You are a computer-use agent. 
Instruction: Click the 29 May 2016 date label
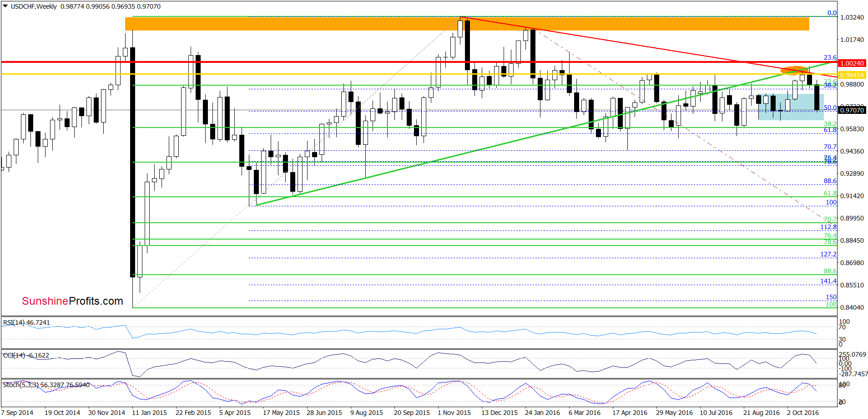coord(674,413)
